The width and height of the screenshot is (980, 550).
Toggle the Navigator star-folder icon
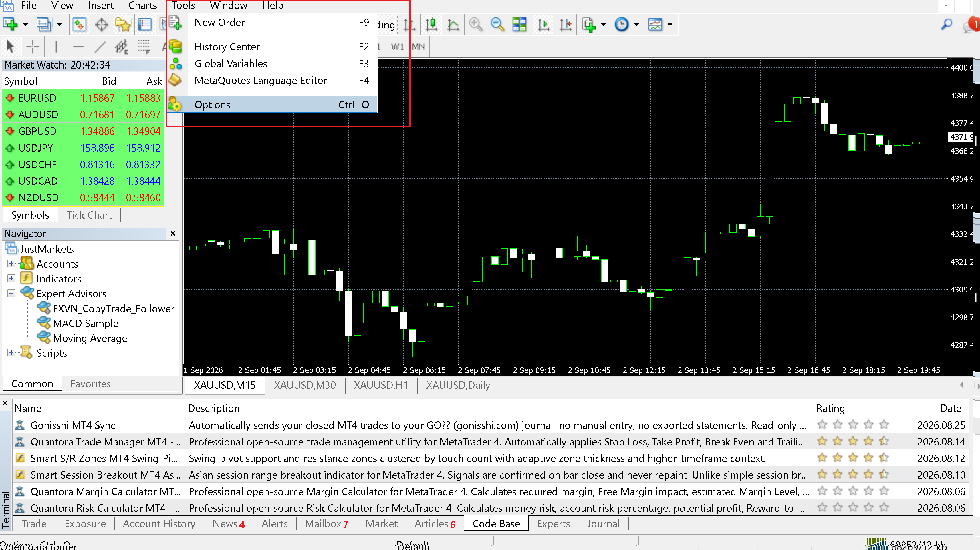[x=123, y=25]
